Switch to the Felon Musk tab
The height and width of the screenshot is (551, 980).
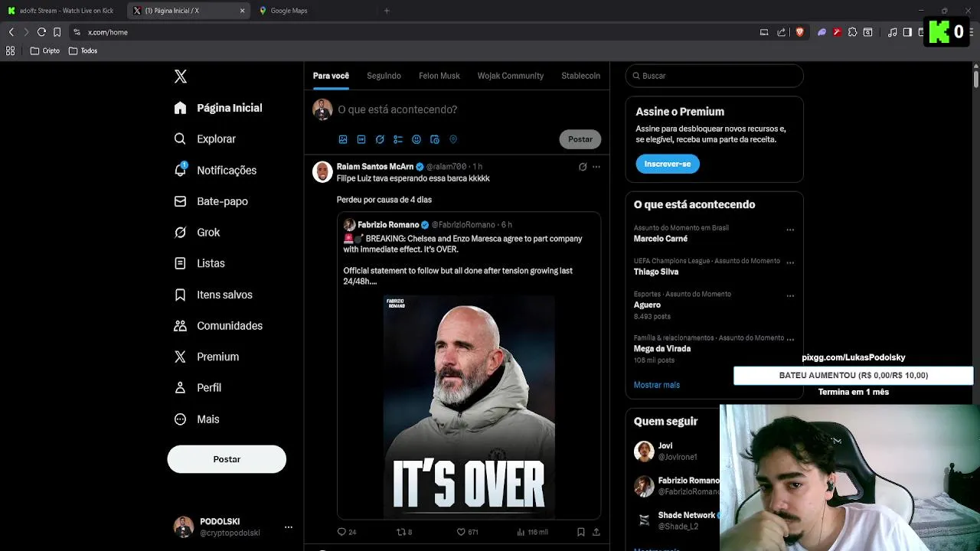coord(439,76)
